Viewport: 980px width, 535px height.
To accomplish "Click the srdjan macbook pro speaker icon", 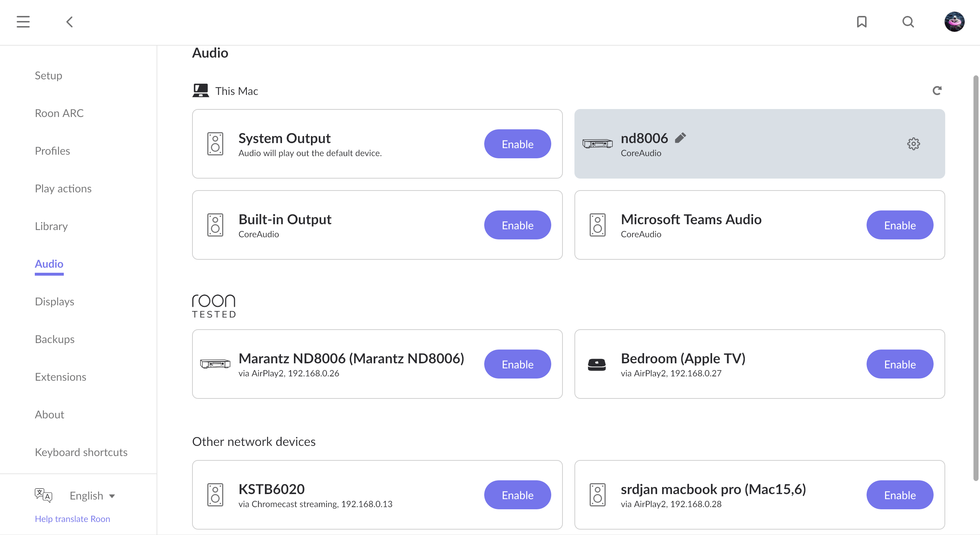I will [597, 495].
